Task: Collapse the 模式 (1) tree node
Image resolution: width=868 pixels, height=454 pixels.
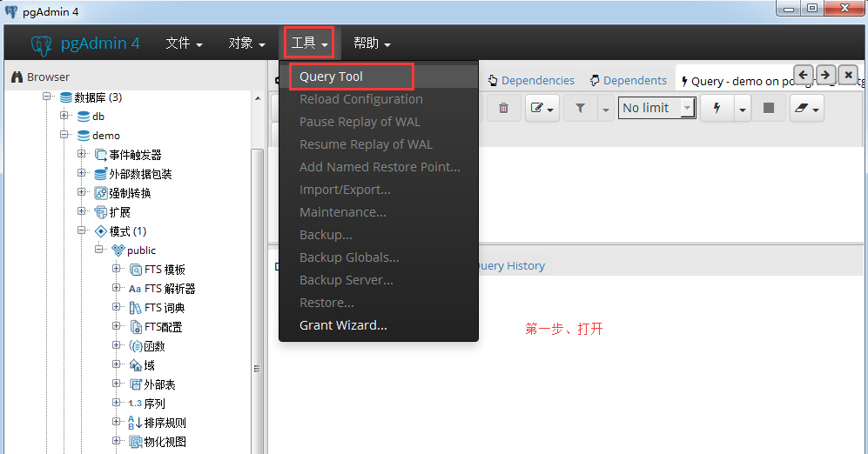Action: (x=81, y=230)
